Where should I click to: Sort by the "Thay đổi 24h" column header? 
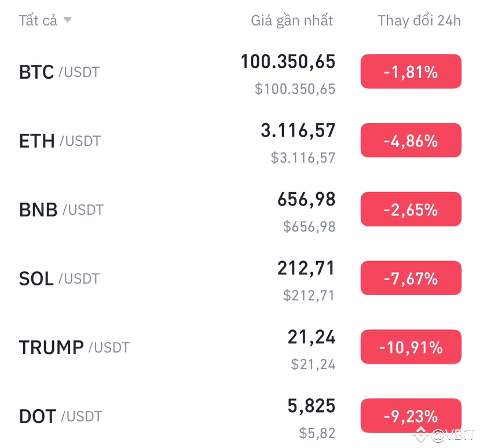pos(419,20)
